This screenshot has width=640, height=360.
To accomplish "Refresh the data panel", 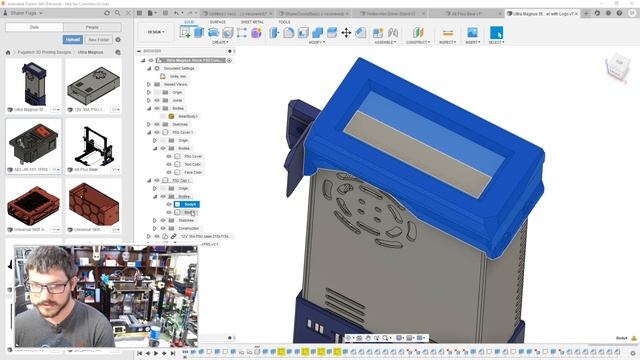I will tap(107, 13).
